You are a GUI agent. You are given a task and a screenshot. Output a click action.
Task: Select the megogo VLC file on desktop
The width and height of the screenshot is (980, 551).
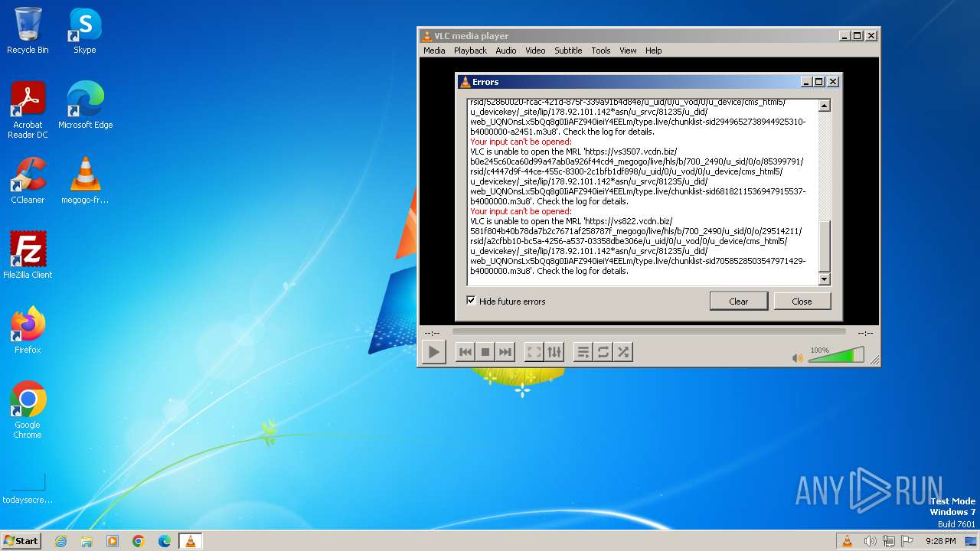tap(85, 181)
